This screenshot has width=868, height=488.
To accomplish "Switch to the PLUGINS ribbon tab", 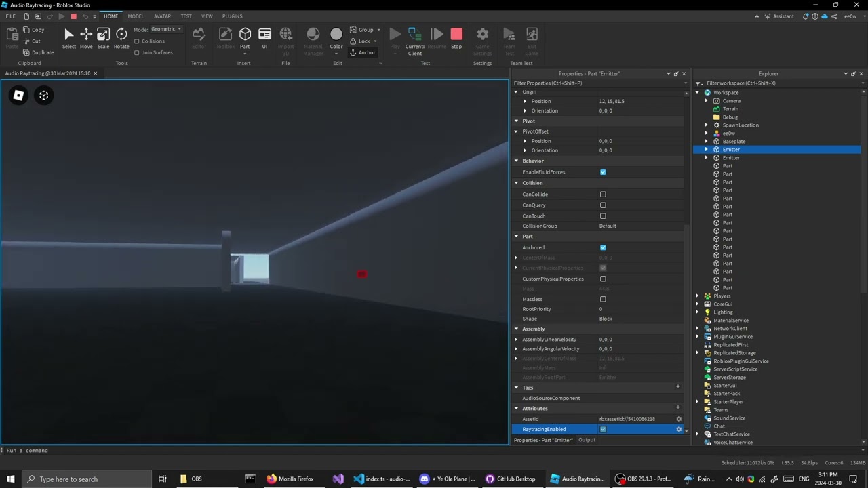I will 232,16.
